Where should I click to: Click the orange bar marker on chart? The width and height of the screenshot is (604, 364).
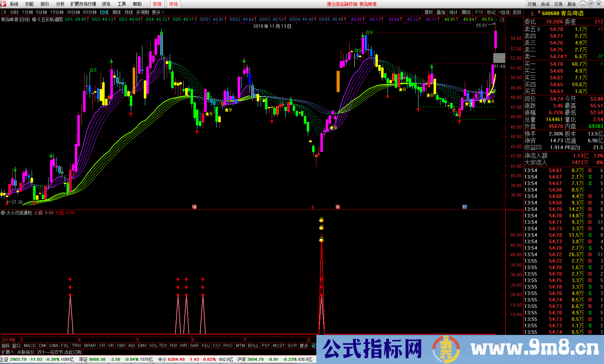(338, 82)
